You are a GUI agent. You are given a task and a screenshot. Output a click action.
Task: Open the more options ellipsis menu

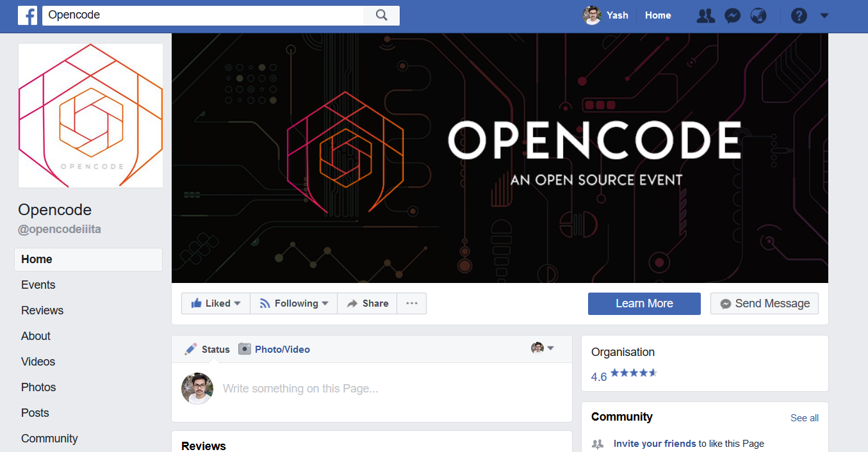click(x=411, y=303)
